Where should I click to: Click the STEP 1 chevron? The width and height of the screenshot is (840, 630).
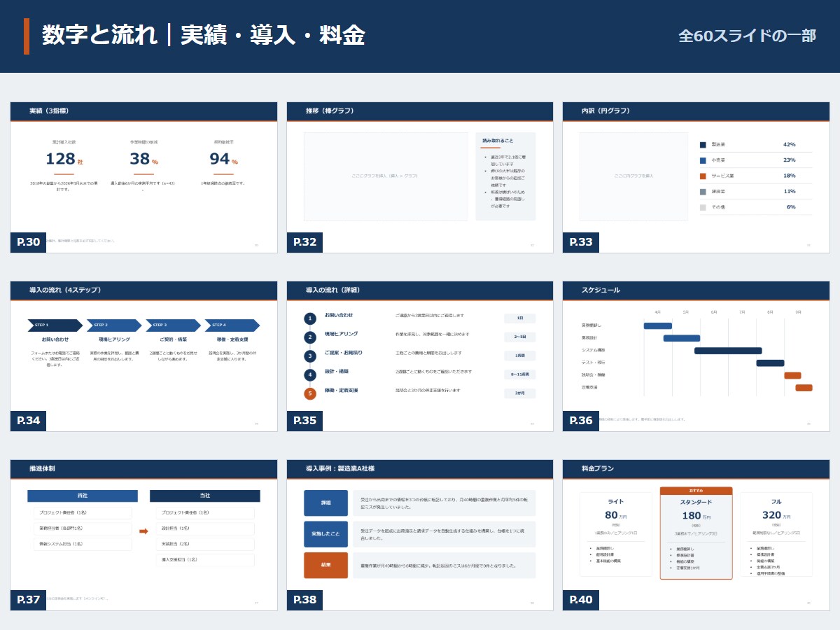(55, 325)
